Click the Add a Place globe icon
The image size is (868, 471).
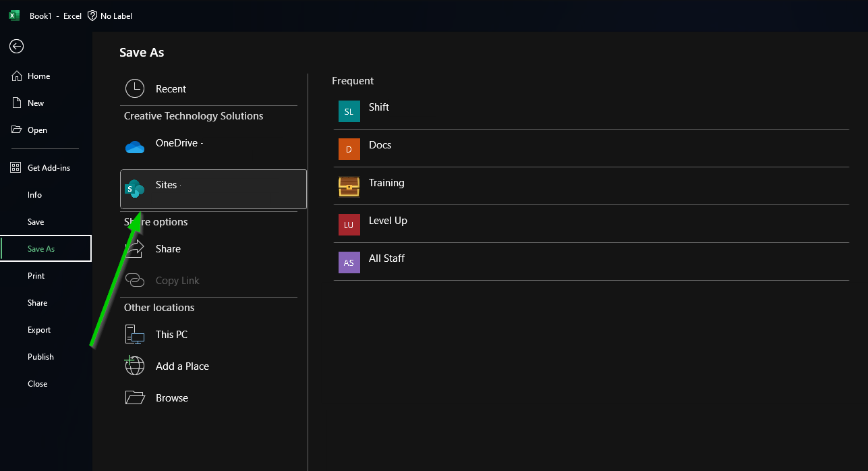point(135,366)
